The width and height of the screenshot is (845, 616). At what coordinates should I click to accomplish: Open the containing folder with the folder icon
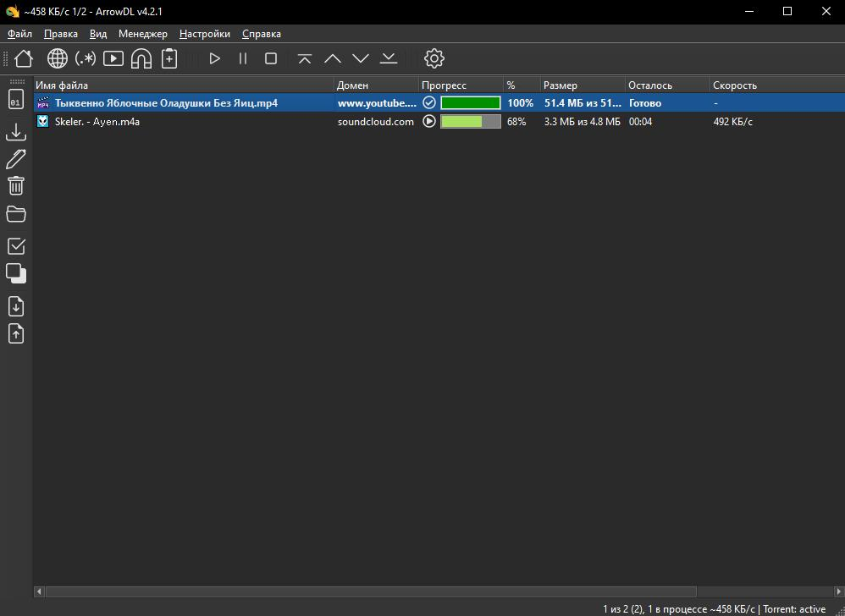[x=16, y=214]
